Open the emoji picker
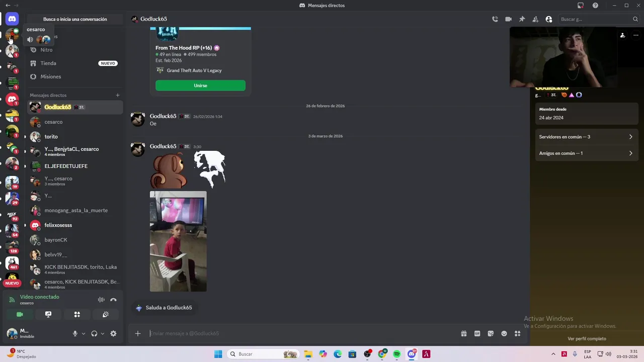Screen dimensions: 644x362 pos(504,333)
